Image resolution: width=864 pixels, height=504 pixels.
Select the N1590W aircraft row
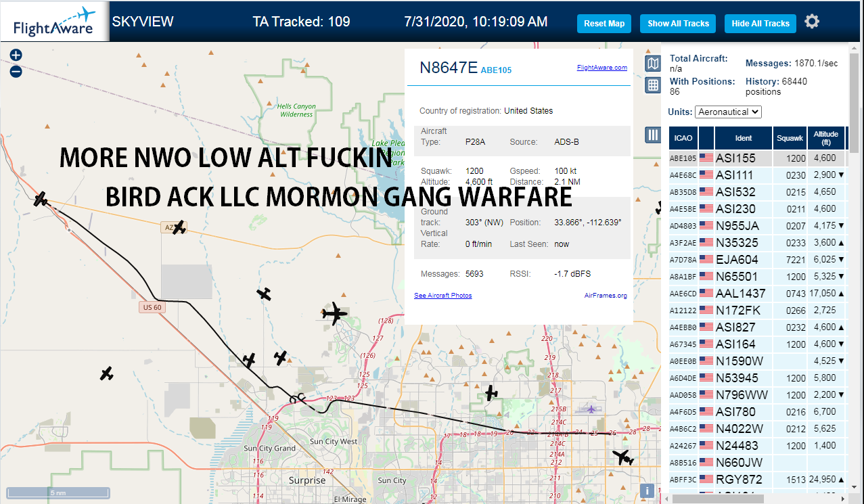[x=757, y=361]
